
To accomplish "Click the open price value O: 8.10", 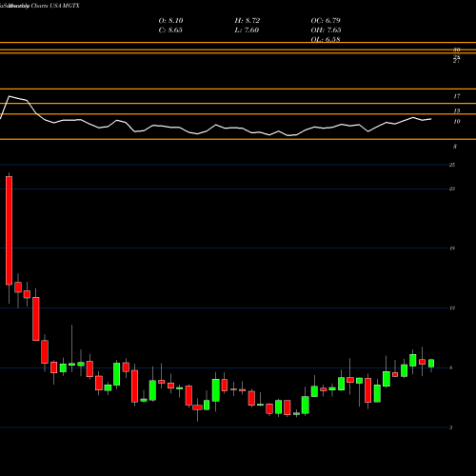I will coord(170,21).
